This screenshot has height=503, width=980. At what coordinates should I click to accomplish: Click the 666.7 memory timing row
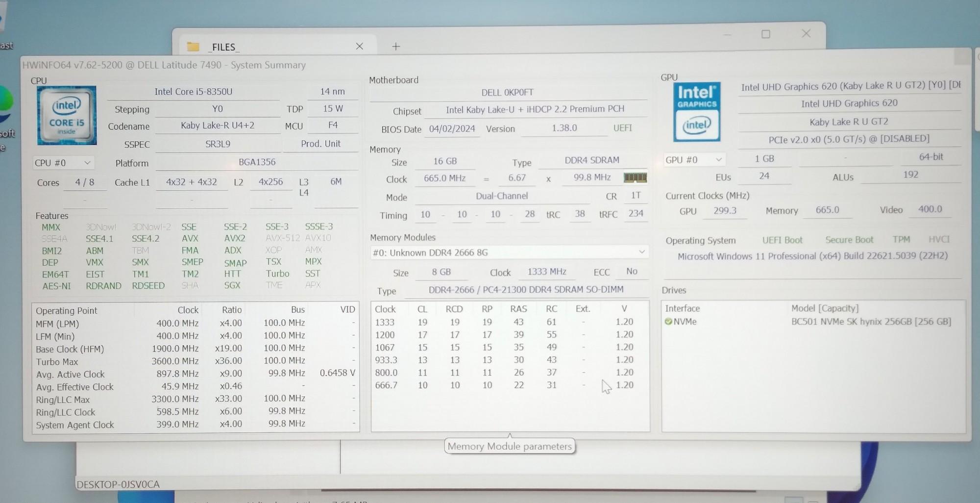tap(510, 385)
